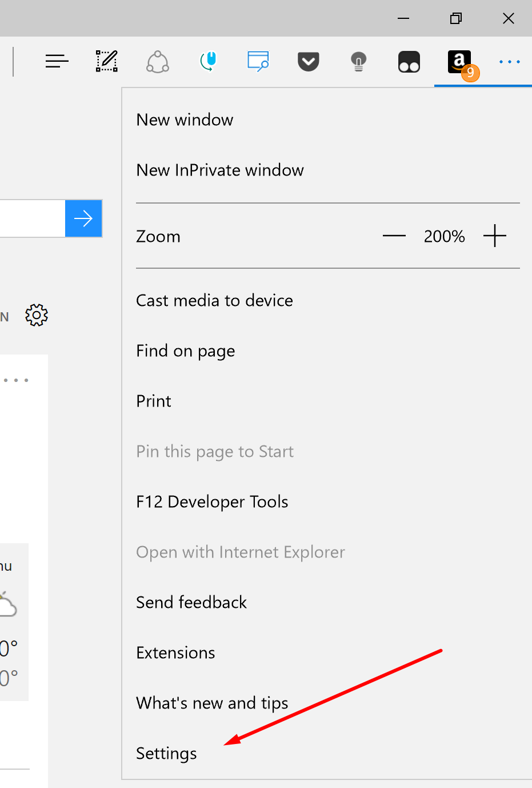
Task: Click the Page Analyzer extension icon
Action: [x=258, y=61]
